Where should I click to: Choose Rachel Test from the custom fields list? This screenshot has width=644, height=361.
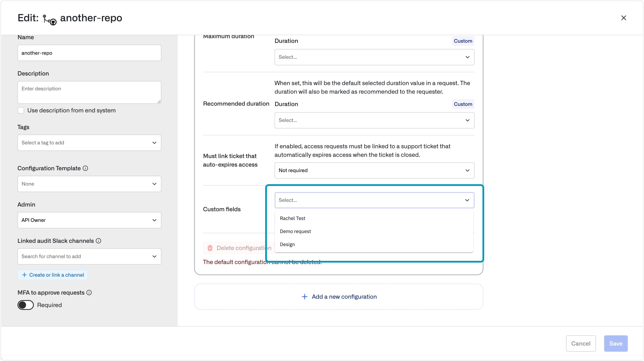point(293,218)
